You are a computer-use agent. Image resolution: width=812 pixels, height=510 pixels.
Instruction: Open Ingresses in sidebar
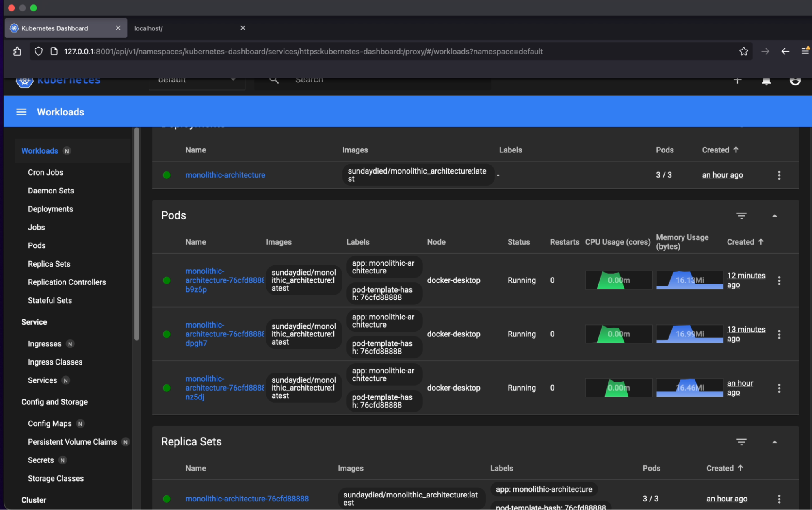click(x=44, y=344)
